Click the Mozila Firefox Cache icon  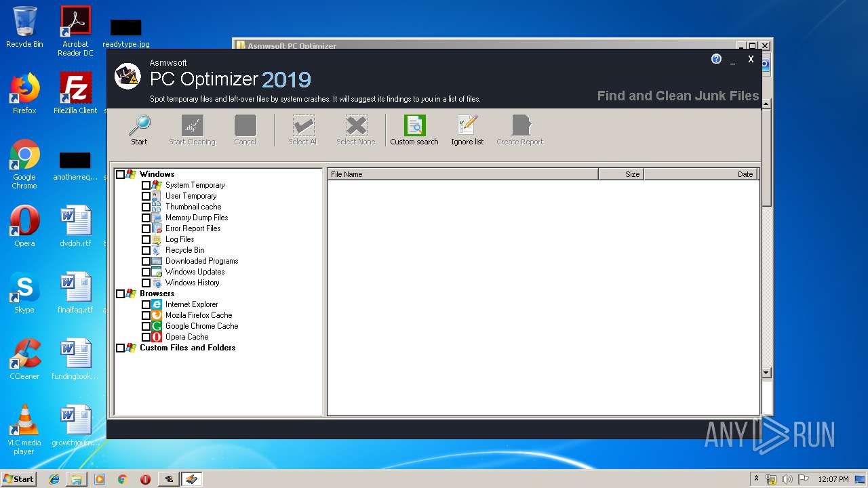157,315
